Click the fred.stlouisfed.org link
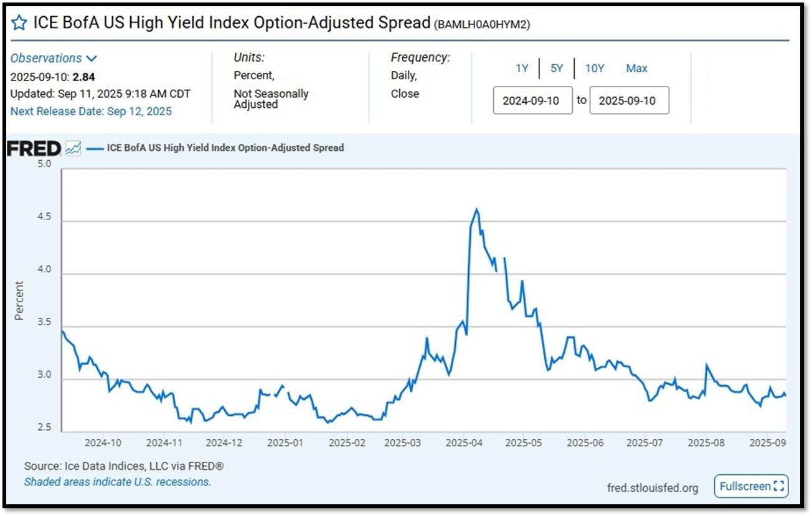 [653, 487]
